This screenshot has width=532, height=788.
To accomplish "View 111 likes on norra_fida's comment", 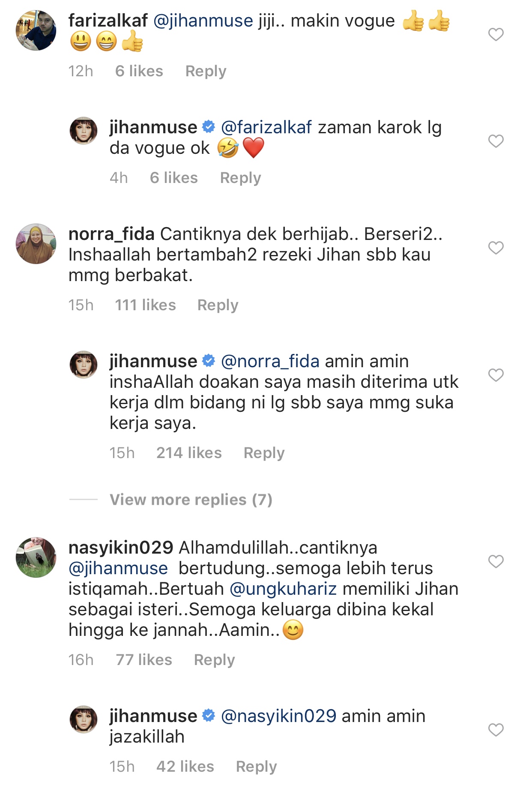I will pos(145,305).
